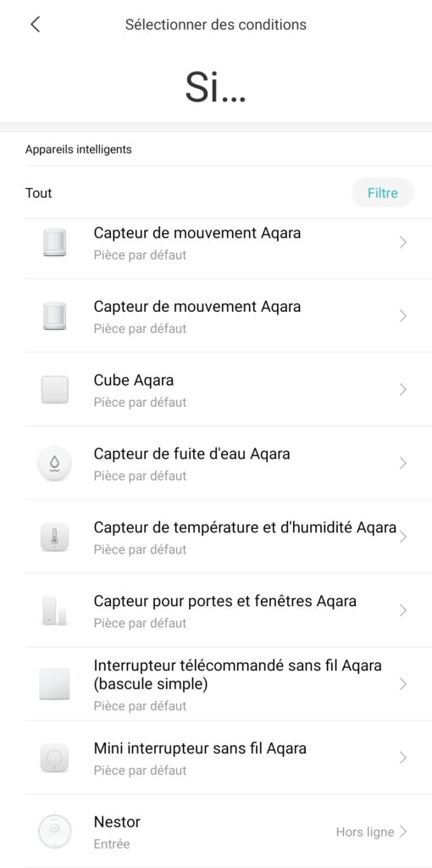Tap the door and window sensor icon

click(55, 610)
